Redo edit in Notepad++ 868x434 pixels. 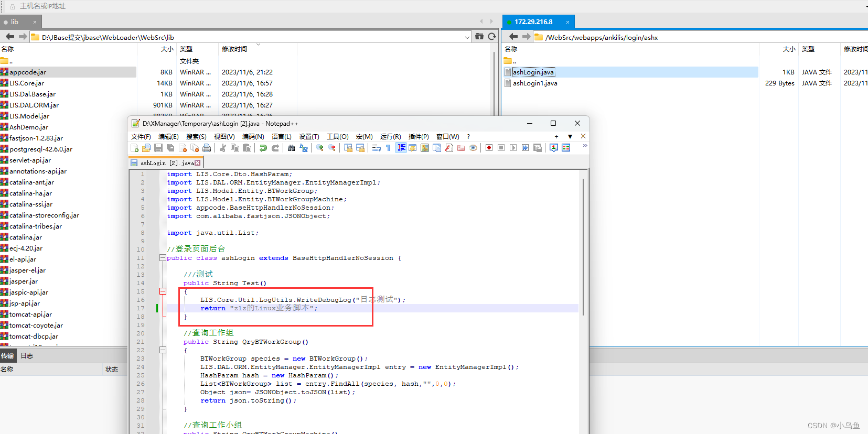pyautogui.click(x=275, y=148)
